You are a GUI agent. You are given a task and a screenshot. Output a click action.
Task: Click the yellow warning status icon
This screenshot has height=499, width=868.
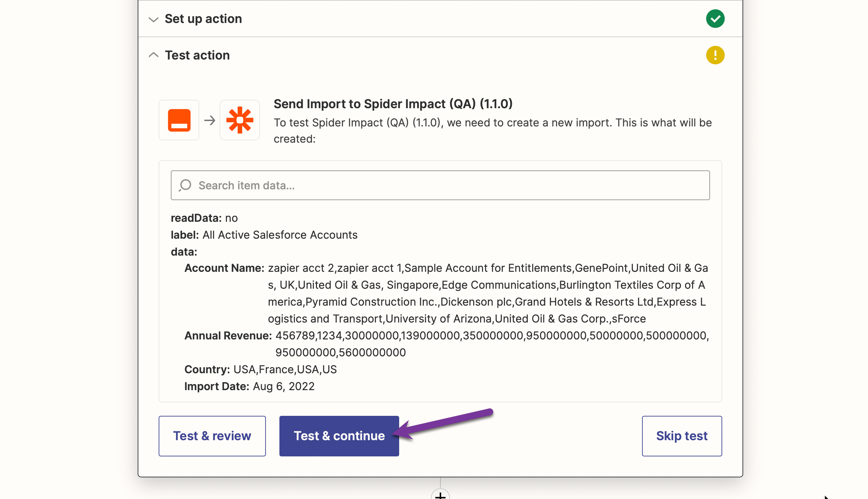[x=715, y=55]
